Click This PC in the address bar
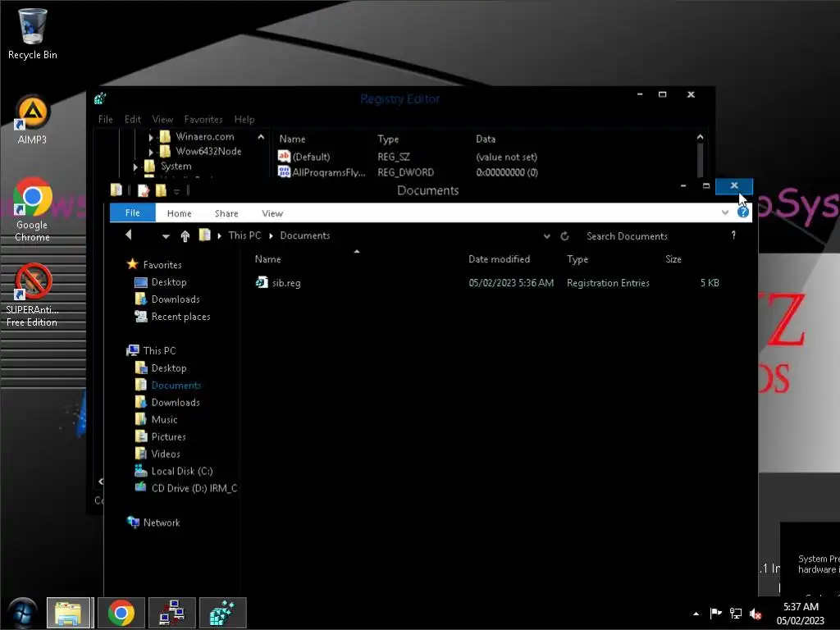The height and width of the screenshot is (630, 840). click(x=244, y=235)
